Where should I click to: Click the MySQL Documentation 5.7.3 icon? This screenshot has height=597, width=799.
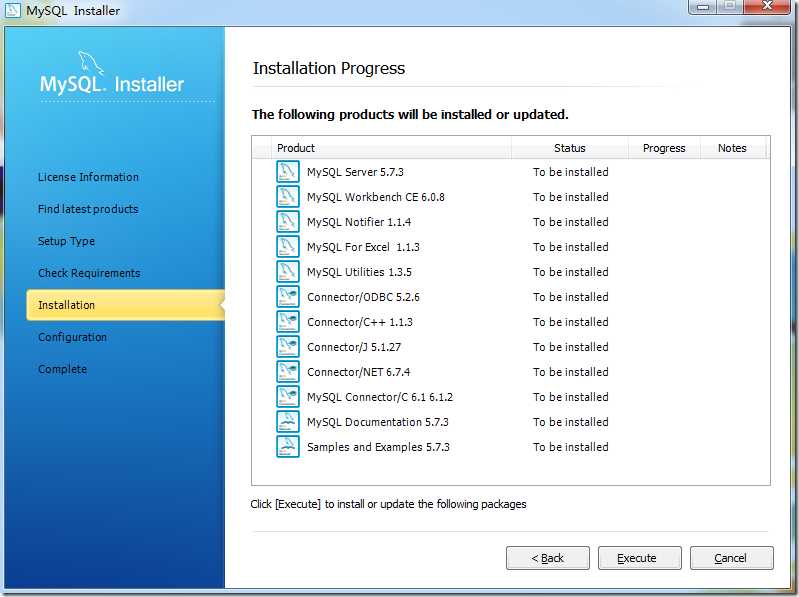[x=287, y=421]
